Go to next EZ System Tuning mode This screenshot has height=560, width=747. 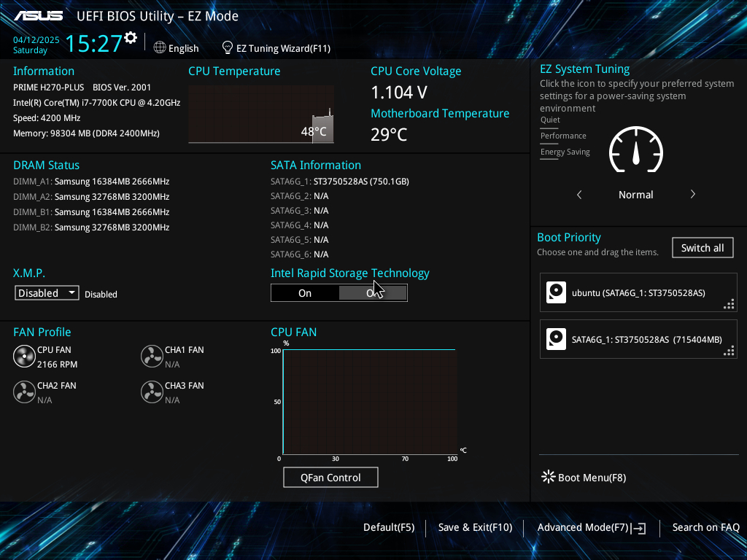pyautogui.click(x=693, y=194)
